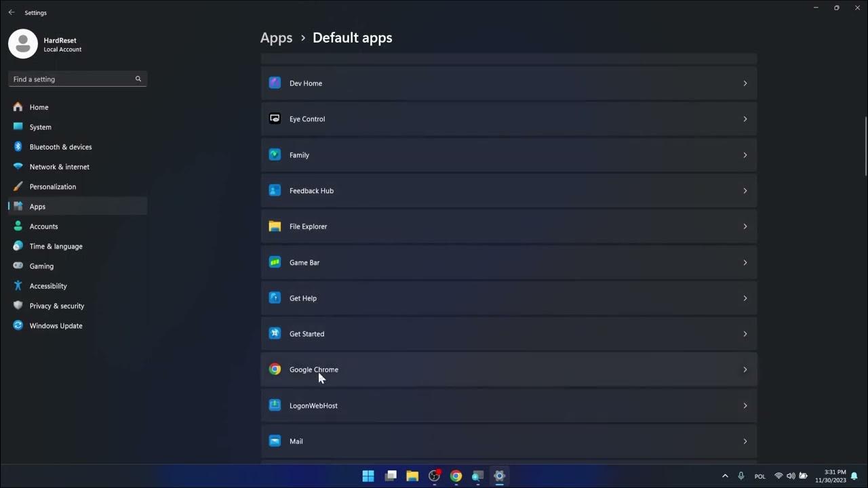Image resolution: width=868 pixels, height=488 pixels.
Task: Click the Game Bar app icon
Action: point(275,262)
